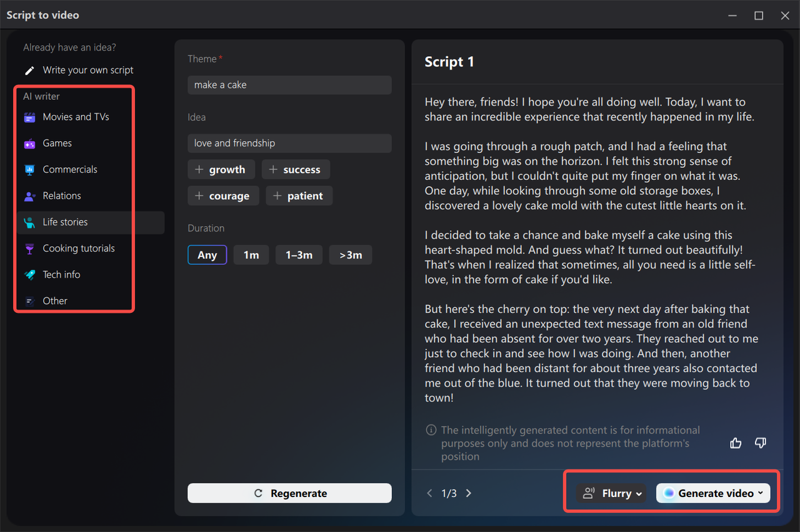Viewport: 800px width, 532px height.
Task: Select the Movies and TVs AI writer category
Action: point(75,117)
